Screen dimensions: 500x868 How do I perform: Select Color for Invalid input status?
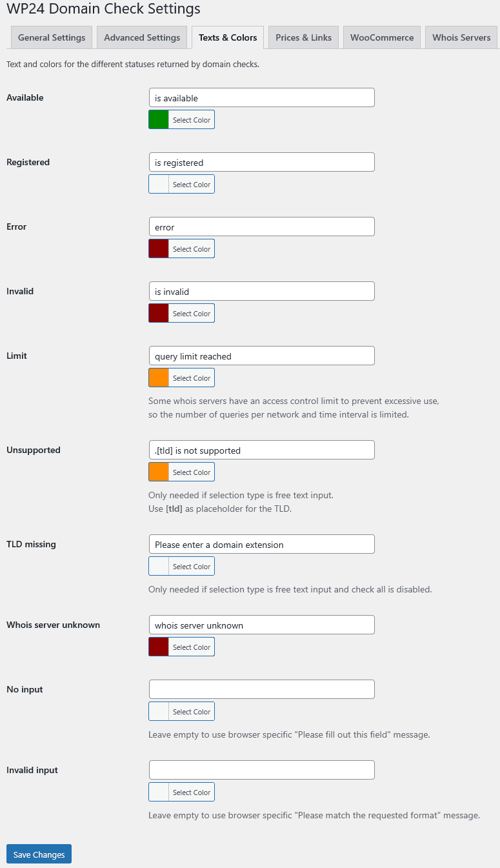[x=191, y=792]
